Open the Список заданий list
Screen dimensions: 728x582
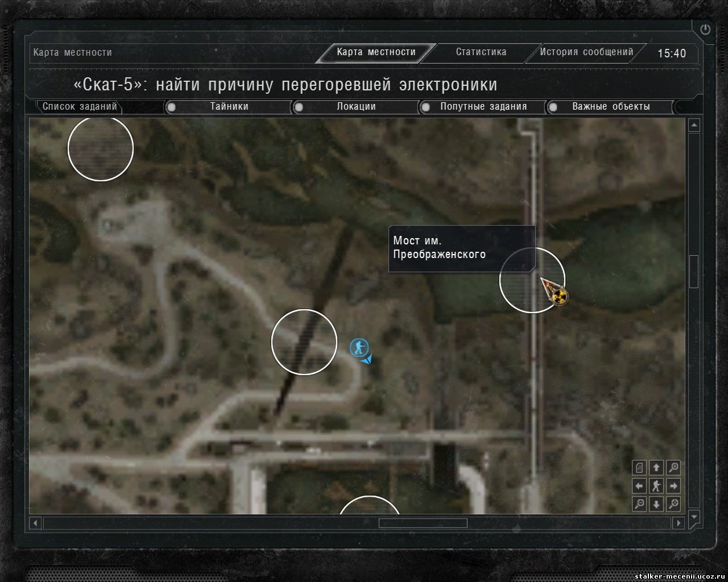80,106
